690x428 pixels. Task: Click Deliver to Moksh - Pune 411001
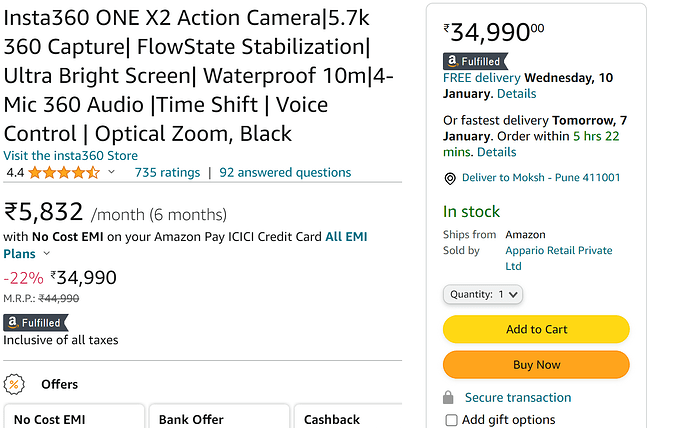tap(541, 178)
